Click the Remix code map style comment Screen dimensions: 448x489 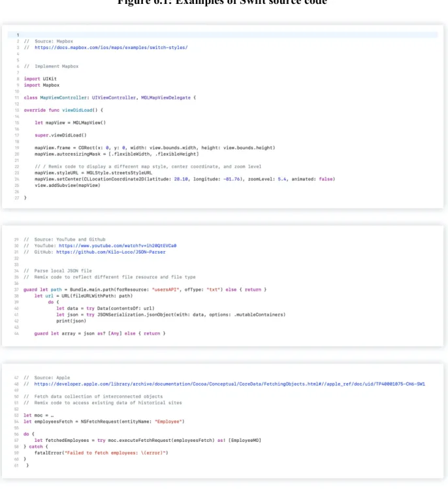(x=148, y=167)
